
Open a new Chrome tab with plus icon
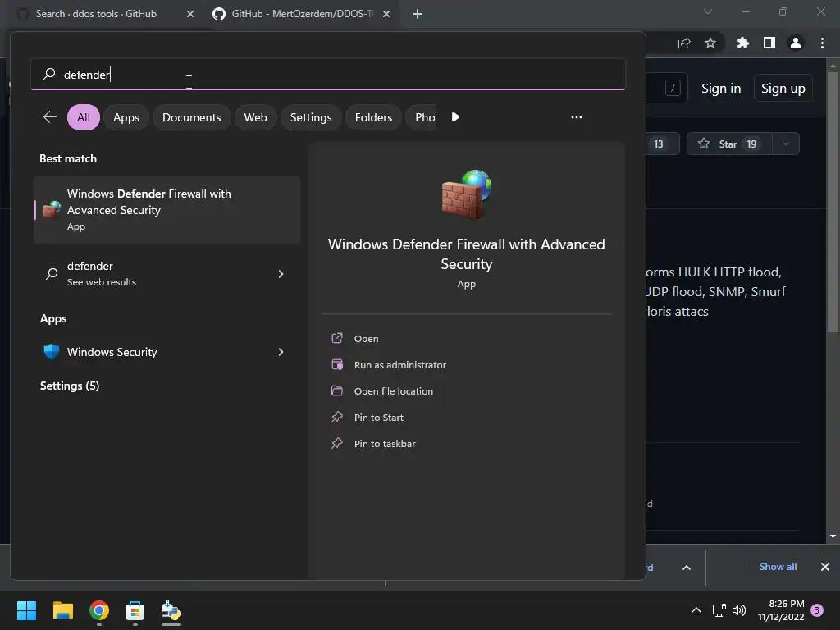click(418, 14)
